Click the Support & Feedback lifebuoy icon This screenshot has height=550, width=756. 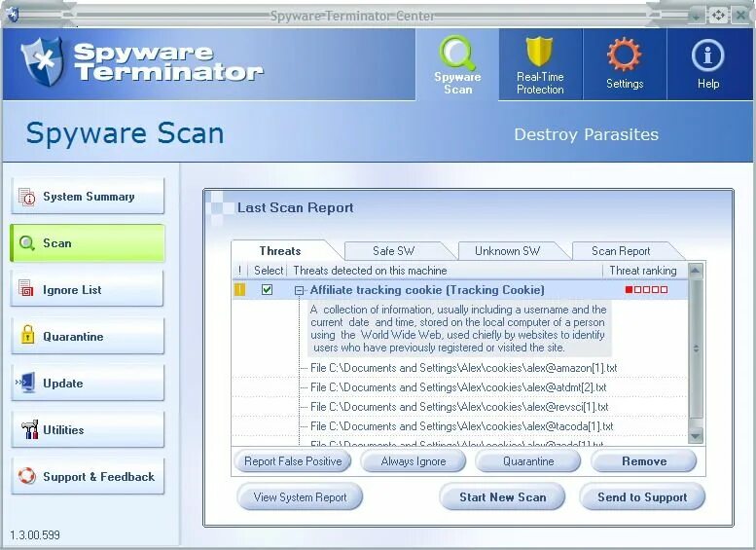[26, 476]
